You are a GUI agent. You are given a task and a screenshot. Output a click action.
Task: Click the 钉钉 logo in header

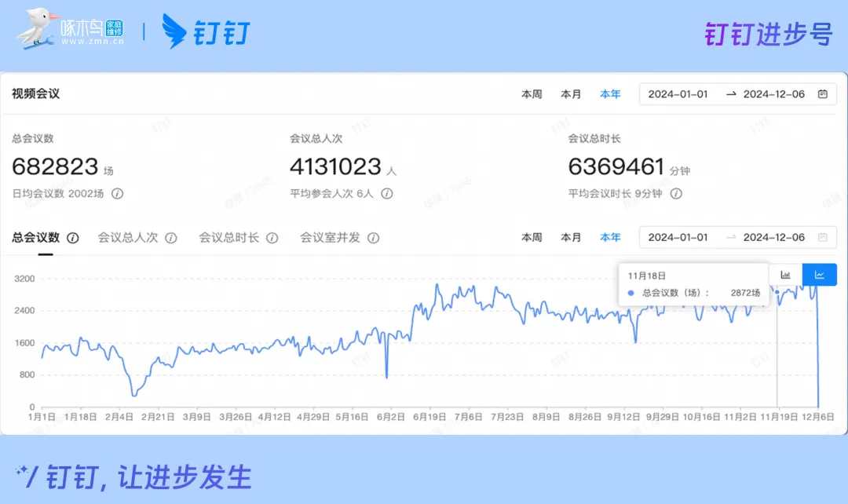206,31
